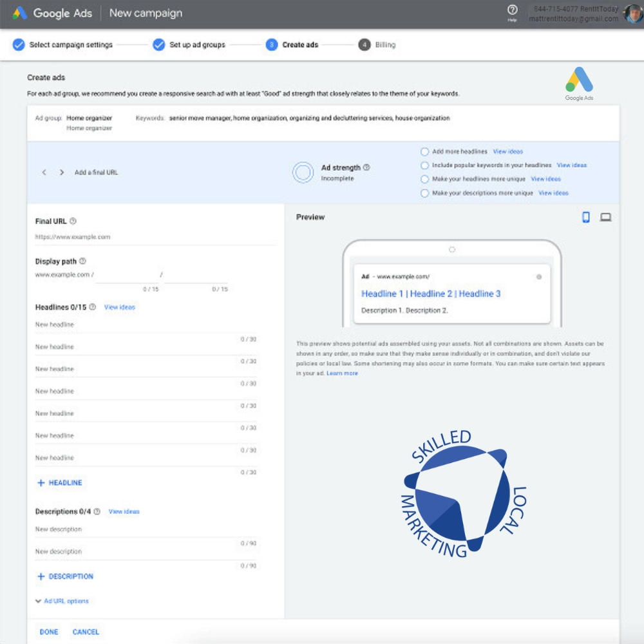644x644 pixels.
Task: Select Include popular keywords in headlines radio
Action: (424, 166)
